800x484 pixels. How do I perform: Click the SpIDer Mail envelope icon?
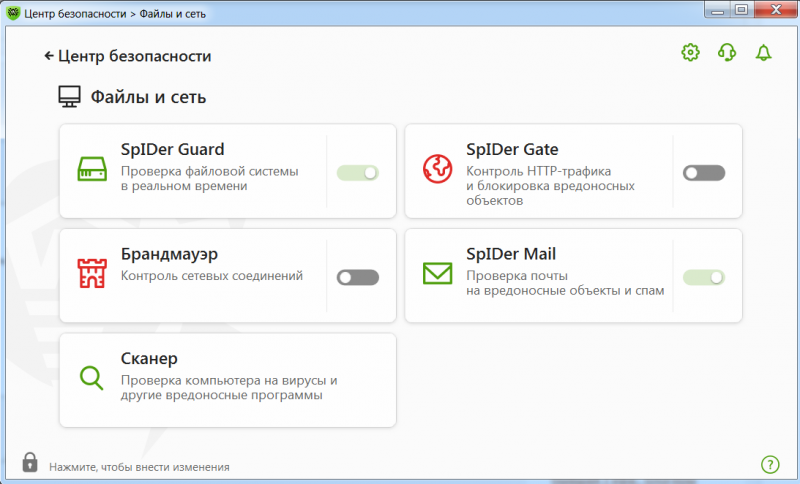437,273
